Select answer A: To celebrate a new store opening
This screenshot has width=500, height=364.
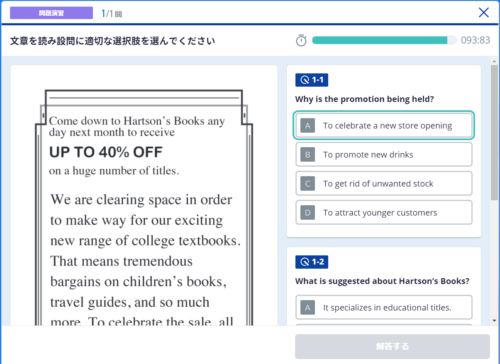click(384, 126)
